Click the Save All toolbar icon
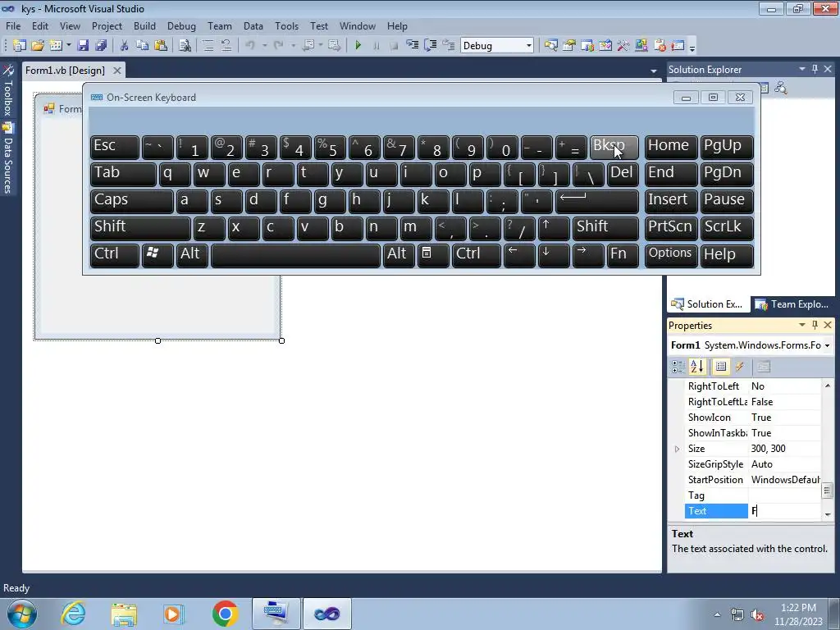 pyautogui.click(x=101, y=46)
